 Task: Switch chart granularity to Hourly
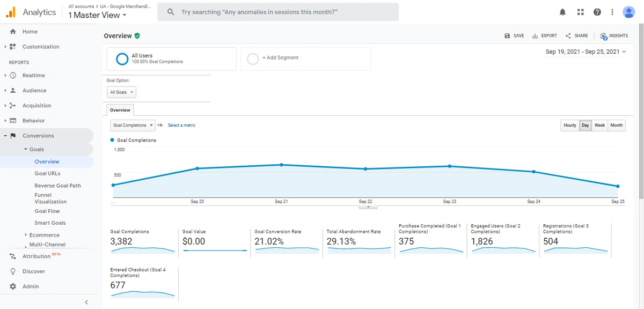(x=569, y=125)
